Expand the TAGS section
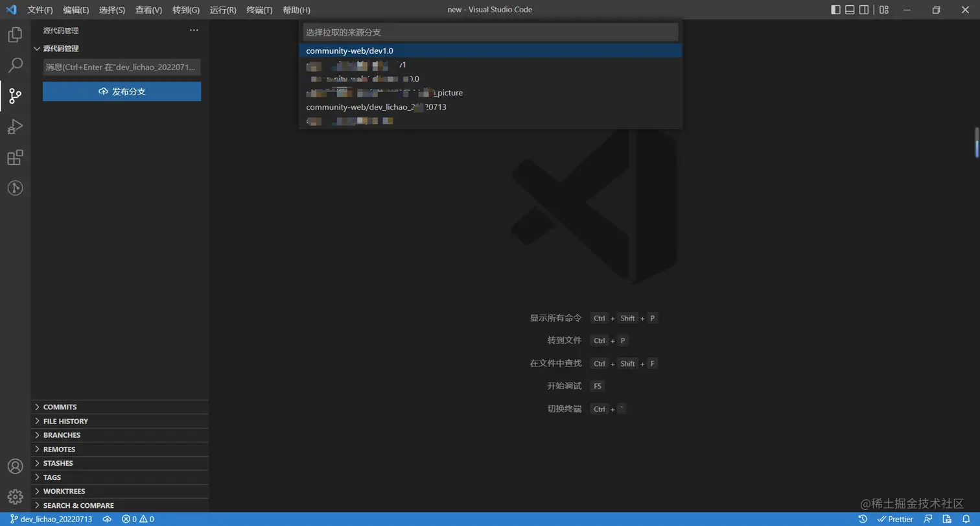980x526 pixels. [x=120, y=477]
